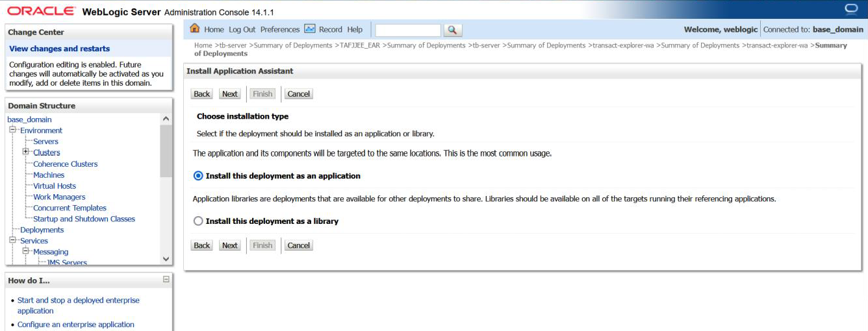Click the search text field in toolbar
The width and height of the screenshot is (868, 331).
408,30
